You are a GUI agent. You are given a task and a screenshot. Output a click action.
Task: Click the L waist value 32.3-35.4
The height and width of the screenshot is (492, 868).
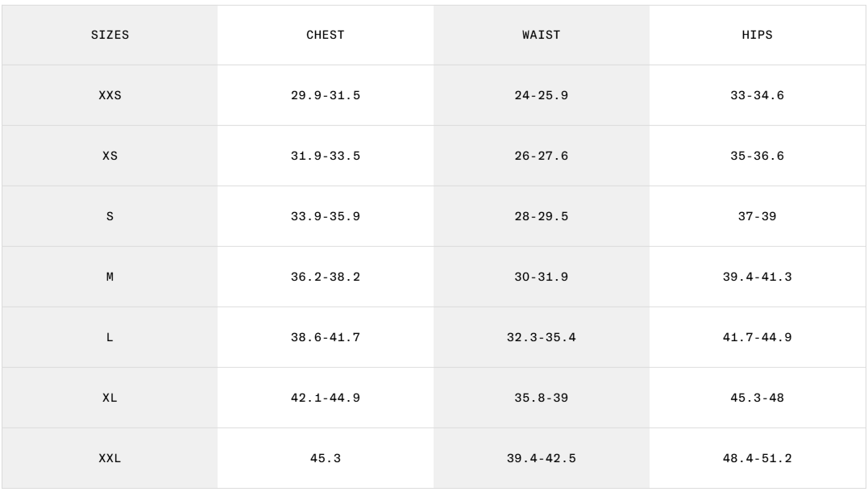tap(541, 338)
